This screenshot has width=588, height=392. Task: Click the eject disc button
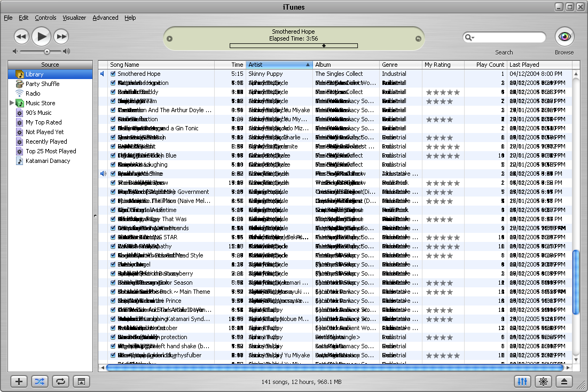[x=564, y=382]
